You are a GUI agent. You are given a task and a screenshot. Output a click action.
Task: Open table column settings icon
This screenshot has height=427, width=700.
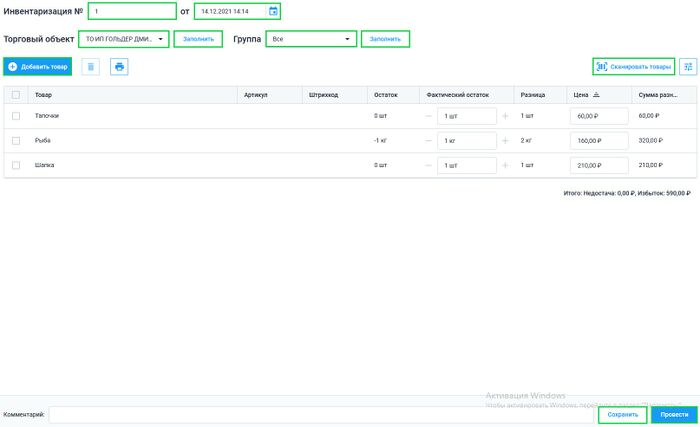tap(688, 67)
